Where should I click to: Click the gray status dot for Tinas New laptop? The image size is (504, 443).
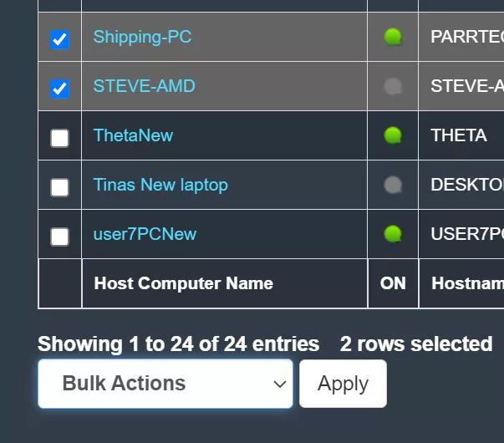pyautogui.click(x=393, y=185)
